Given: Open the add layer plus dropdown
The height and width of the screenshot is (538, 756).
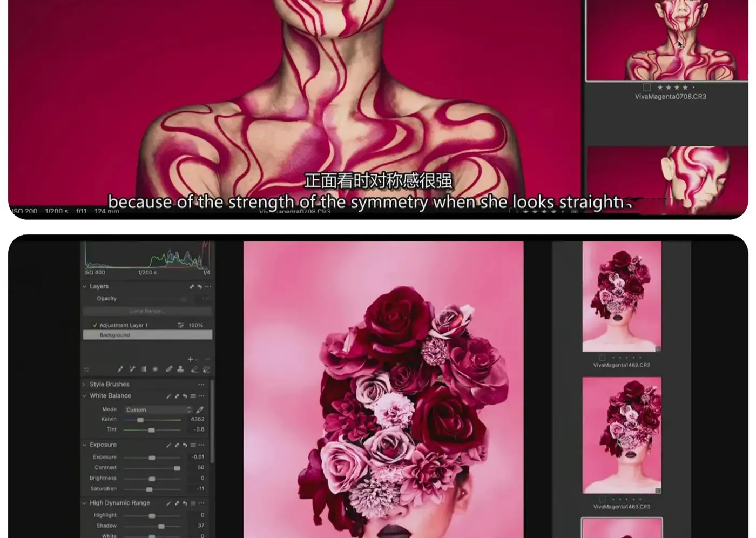Looking at the screenshot, I should (192, 359).
